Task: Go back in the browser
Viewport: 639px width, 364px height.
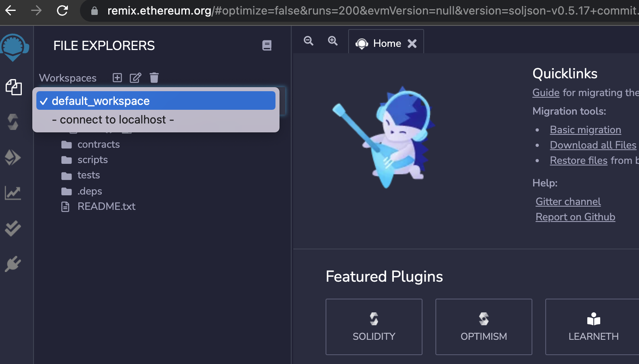Action: coord(11,10)
